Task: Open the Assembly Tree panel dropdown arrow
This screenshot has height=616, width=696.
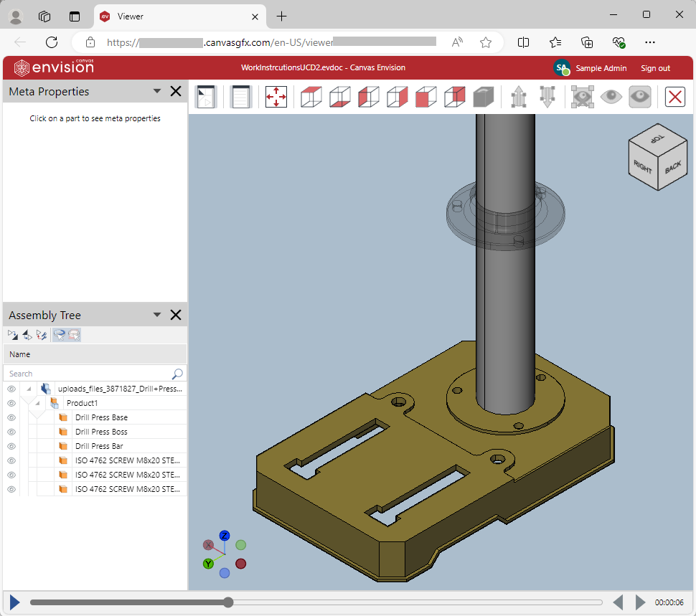Action: pyautogui.click(x=156, y=314)
